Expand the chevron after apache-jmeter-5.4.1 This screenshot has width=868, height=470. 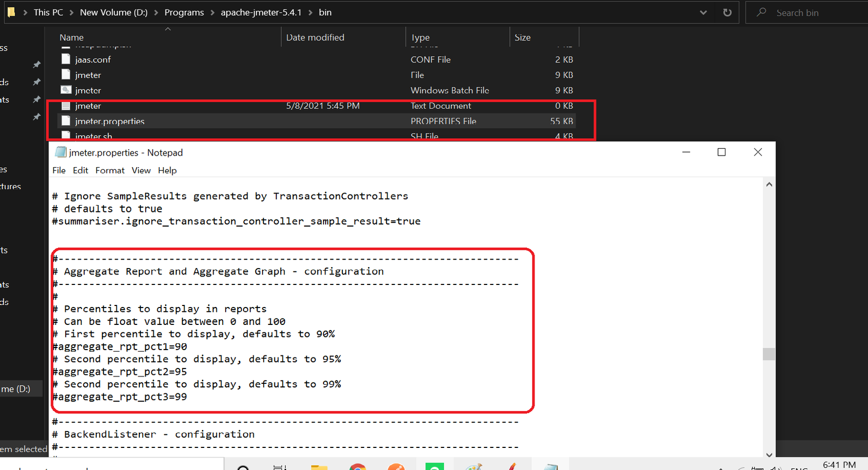coord(310,13)
